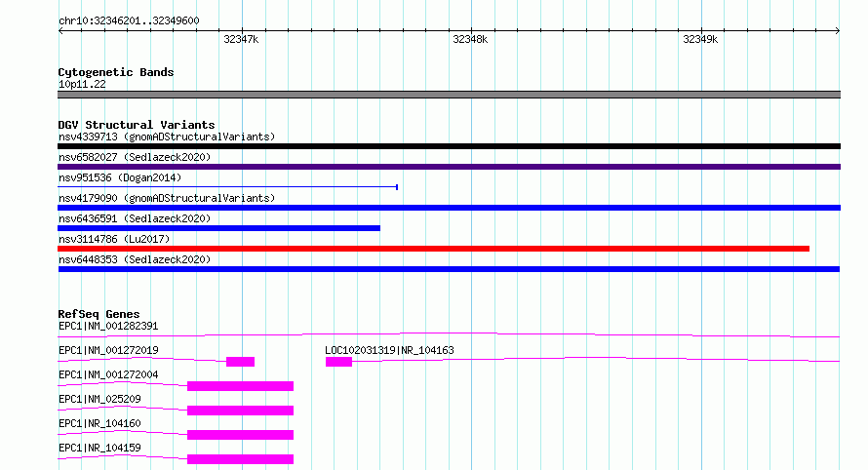Screen dimensions: 868x470
Task: Select the magenta exon of EPC1|NR_104160
Action: click(240, 435)
